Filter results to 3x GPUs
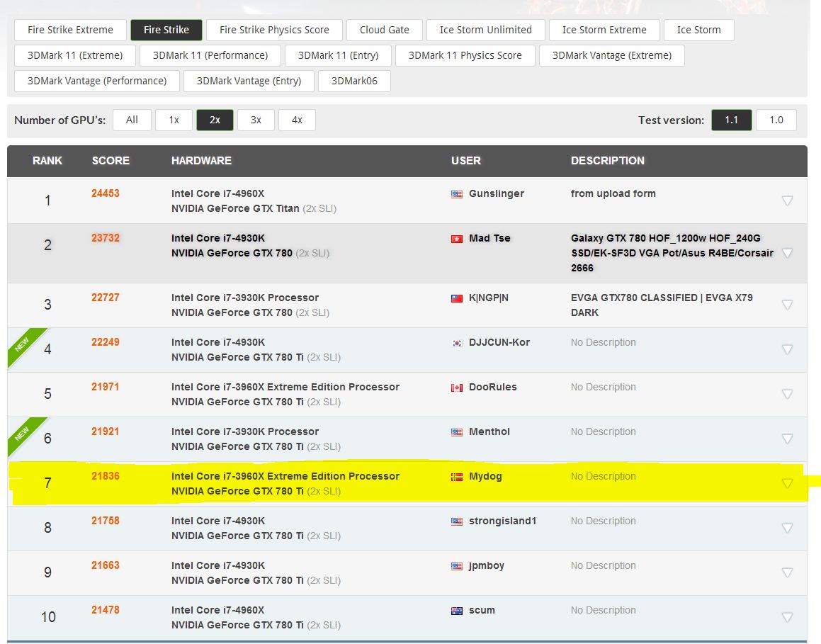Screen dimensions: 821x644 click(x=256, y=120)
